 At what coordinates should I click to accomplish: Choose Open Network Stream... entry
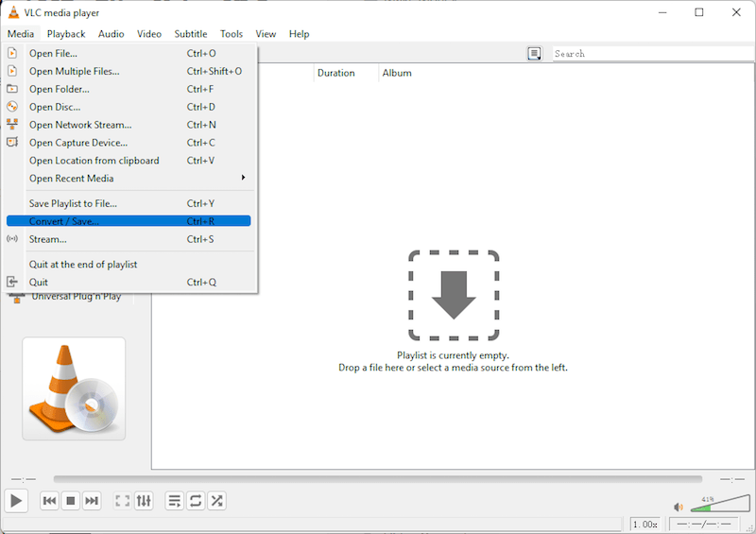129,125
